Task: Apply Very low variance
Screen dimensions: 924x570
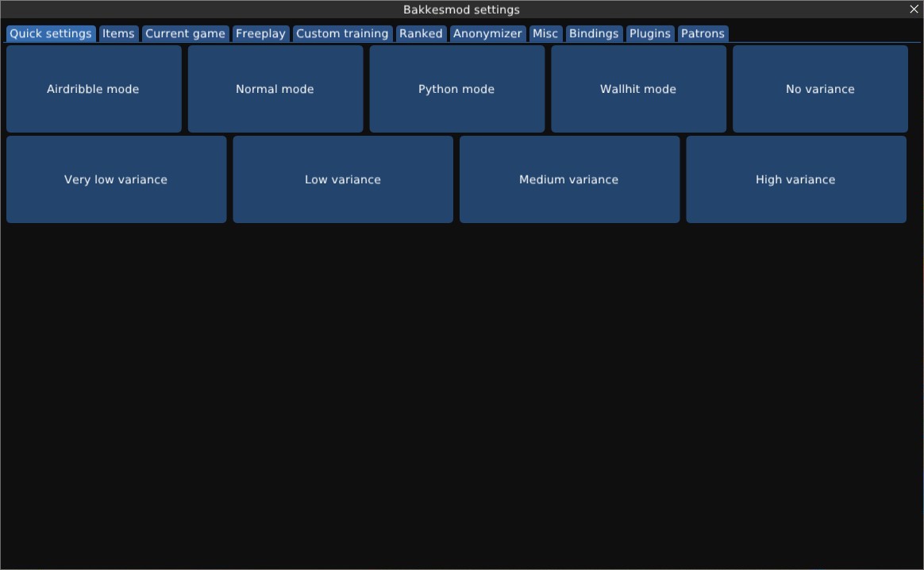Action: coord(116,179)
